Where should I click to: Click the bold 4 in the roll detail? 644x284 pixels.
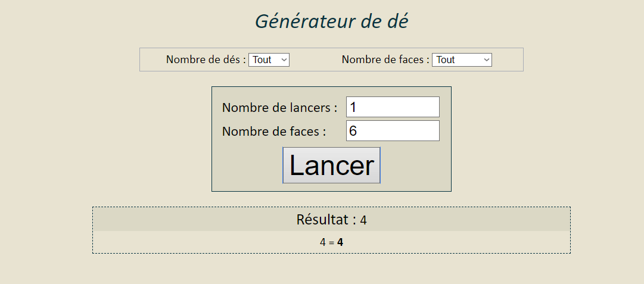click(x=341, y=242)
